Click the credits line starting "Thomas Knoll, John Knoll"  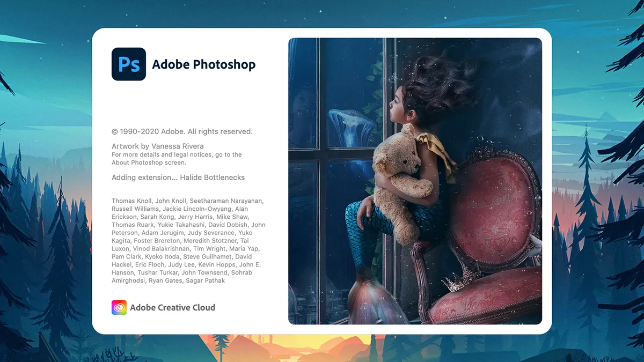(x=187, y=201)
